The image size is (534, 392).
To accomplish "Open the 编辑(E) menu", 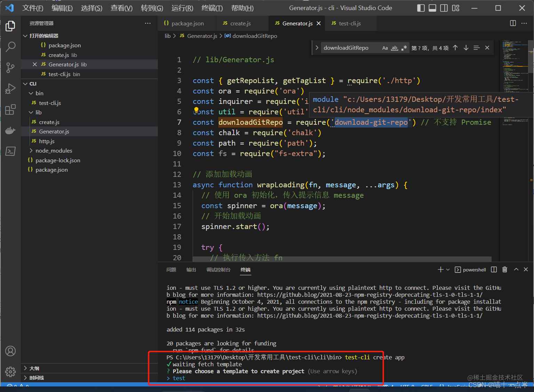I will (62, 8).
